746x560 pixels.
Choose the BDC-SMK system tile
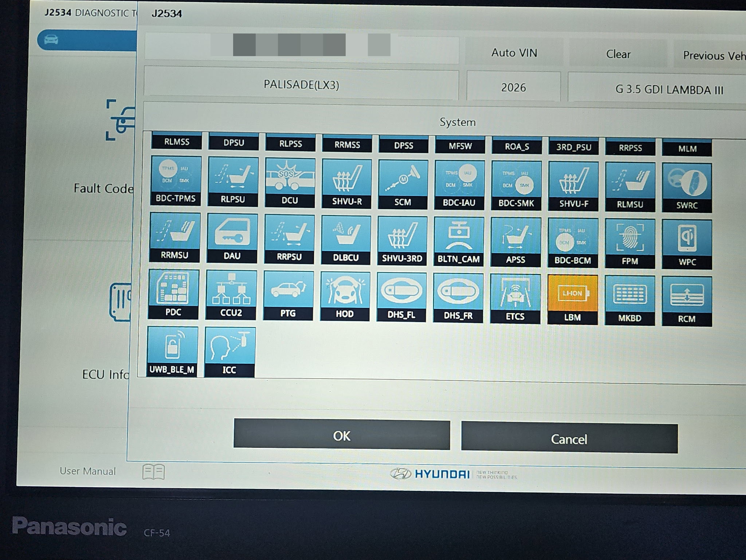[516, 186]
